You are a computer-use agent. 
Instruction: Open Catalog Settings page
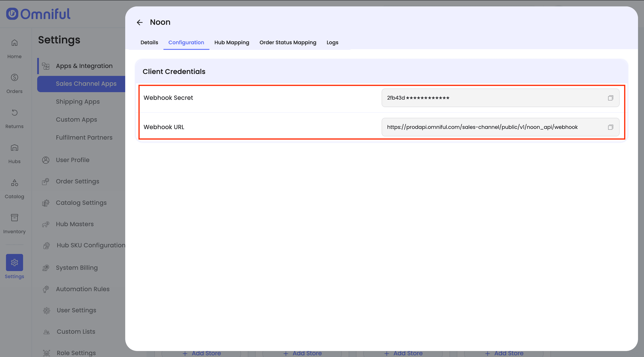point(81,203)
